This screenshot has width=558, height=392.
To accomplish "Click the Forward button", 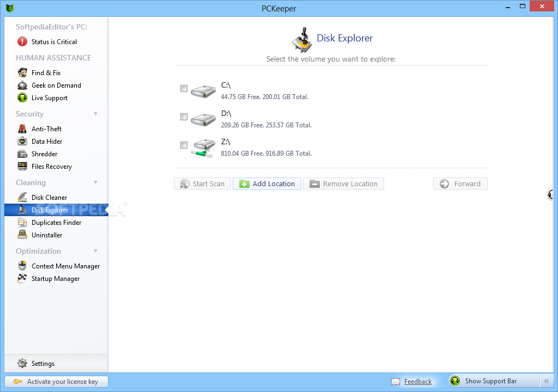I will coord(460,184).
